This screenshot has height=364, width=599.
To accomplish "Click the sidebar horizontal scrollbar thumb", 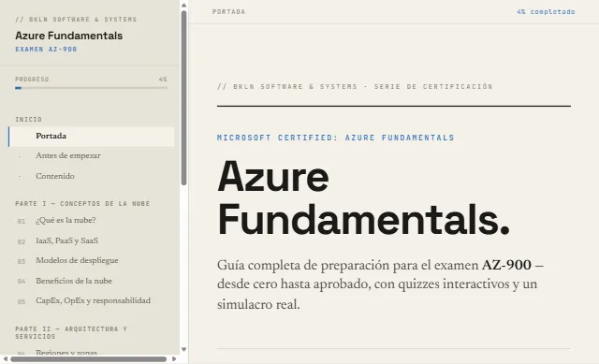I will [88, 359].
